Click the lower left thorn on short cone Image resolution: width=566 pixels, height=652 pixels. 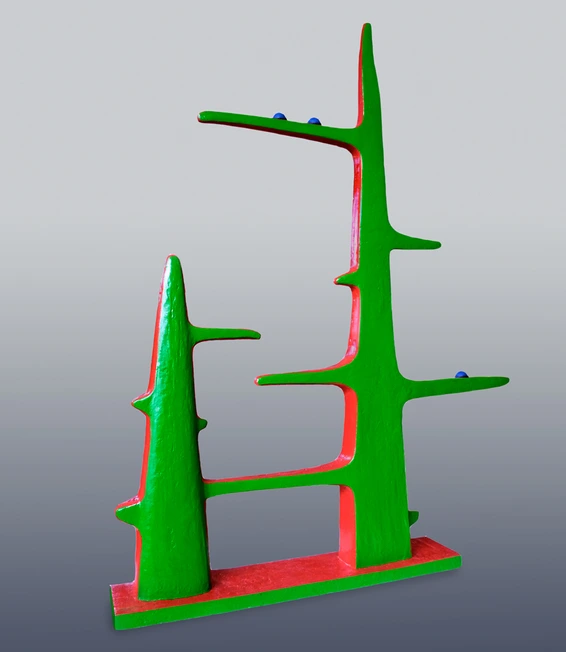pos(127,514)
